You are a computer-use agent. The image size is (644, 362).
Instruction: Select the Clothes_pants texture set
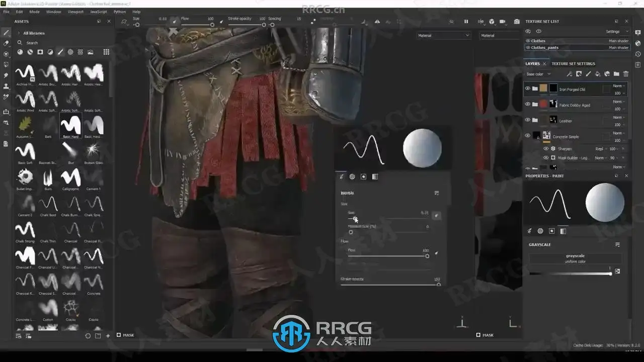578,47
